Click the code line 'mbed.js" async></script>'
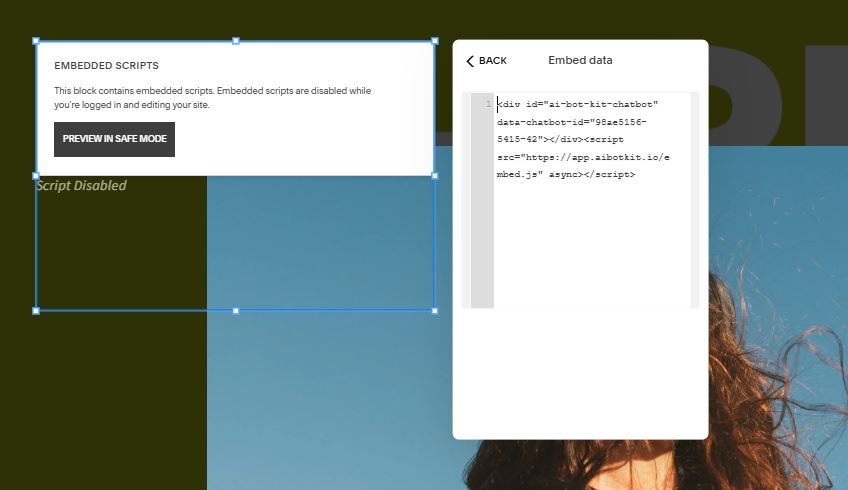 [x=566, y=175]
